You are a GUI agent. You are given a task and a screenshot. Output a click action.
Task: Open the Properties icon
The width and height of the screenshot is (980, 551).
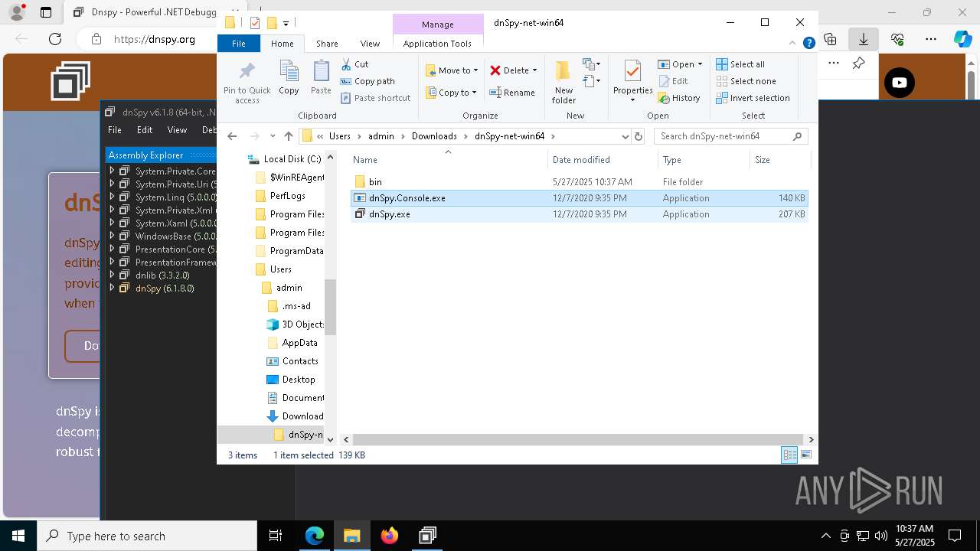pyautogui.click(x=632, y=72)
